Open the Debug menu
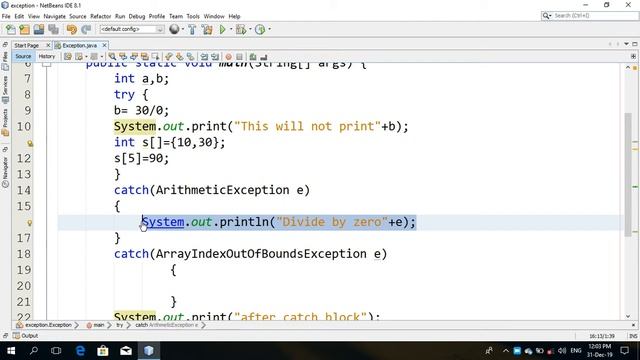 tap(137, 16)
